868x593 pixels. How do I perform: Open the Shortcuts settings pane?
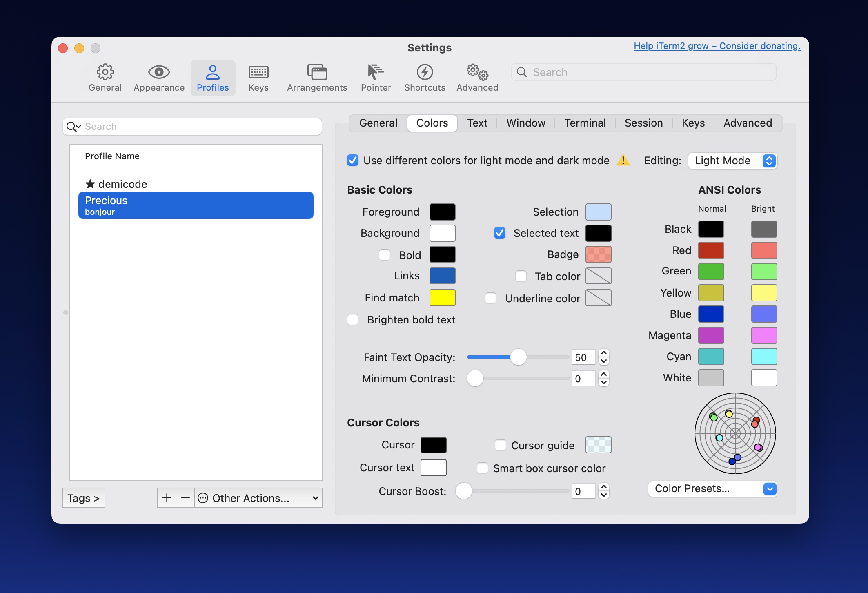[425, 78]
